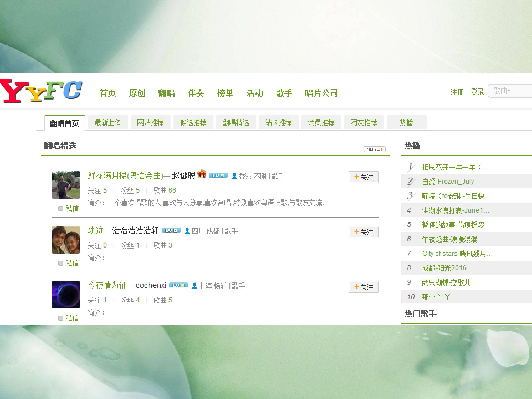
Task: Open hot song City of stars-晓风残月
Action: (456, 254)
